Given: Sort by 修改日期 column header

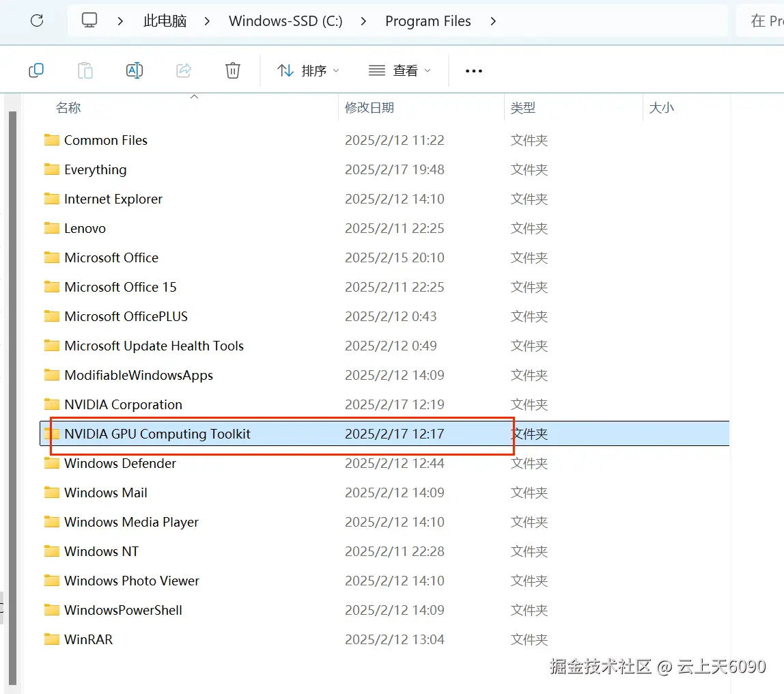Looking at the screenshot, I should click(369, 107).
